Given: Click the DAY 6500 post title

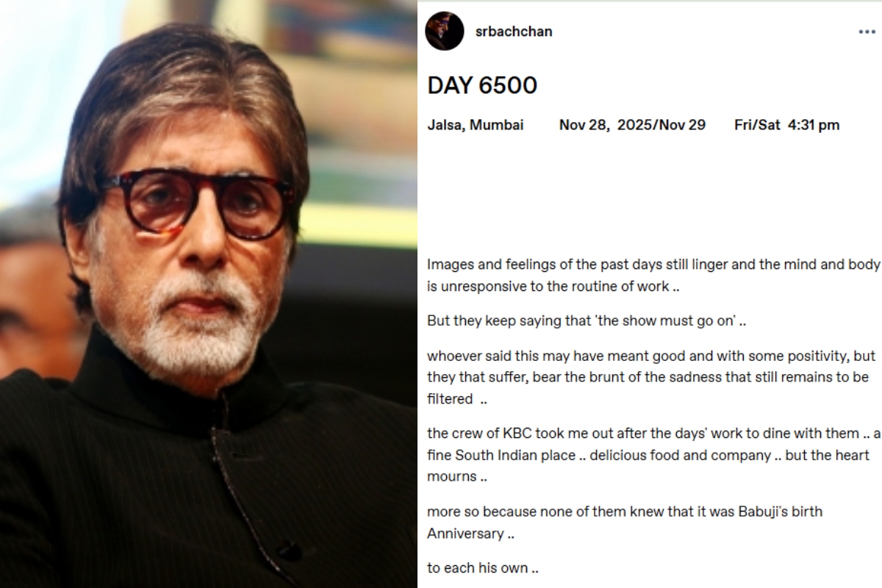Looking at the screenshot, I should [482, 85].
